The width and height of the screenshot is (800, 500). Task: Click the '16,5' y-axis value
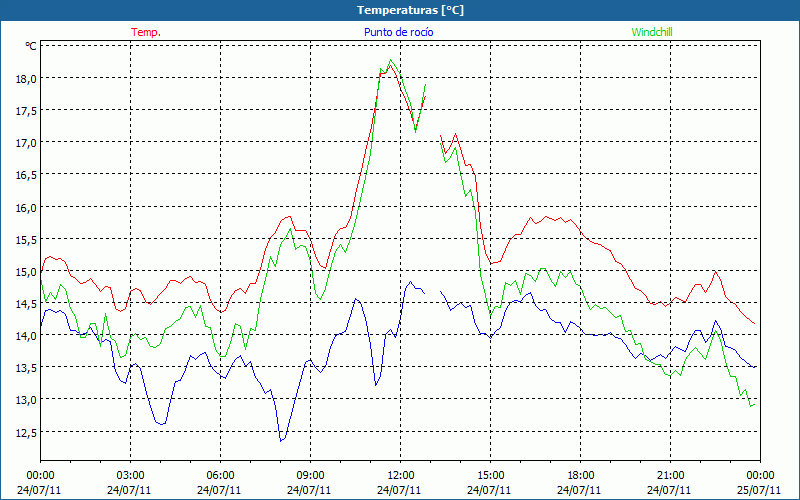pos(27,175)
